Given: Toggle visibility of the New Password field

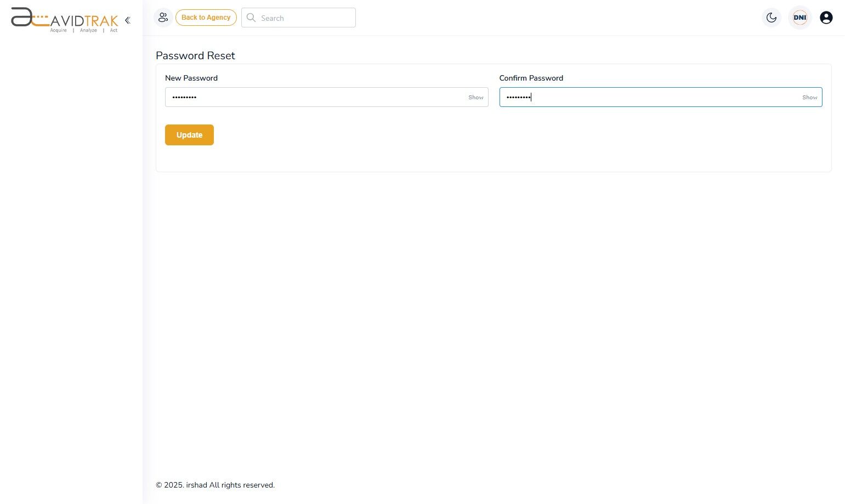Looking at the screenshot, I should click(x=475, y=97).
